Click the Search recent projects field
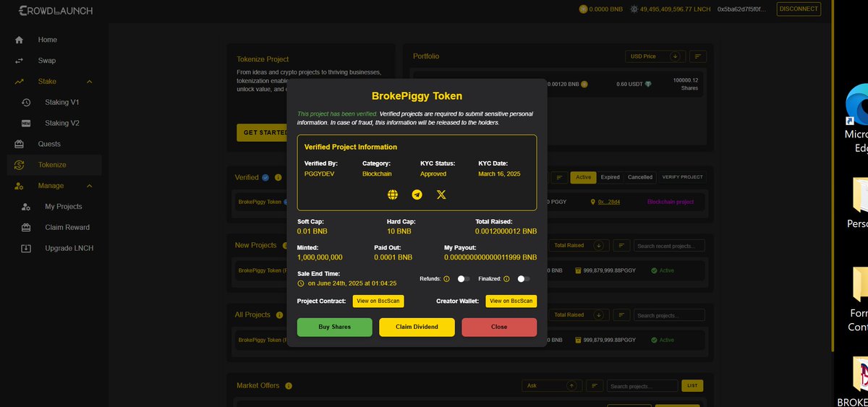 pos(669,246)
